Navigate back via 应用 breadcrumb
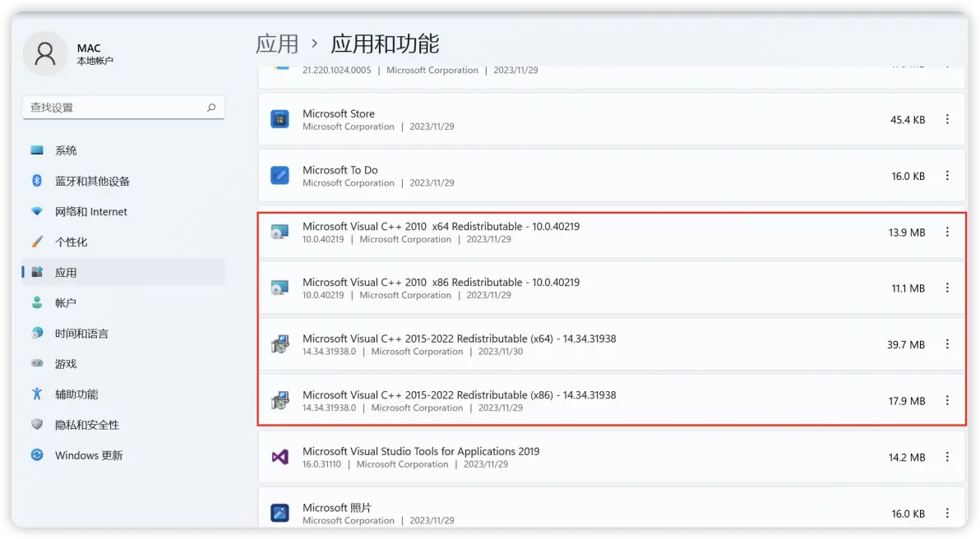This screenshot has height=539, width=980. 277,44
